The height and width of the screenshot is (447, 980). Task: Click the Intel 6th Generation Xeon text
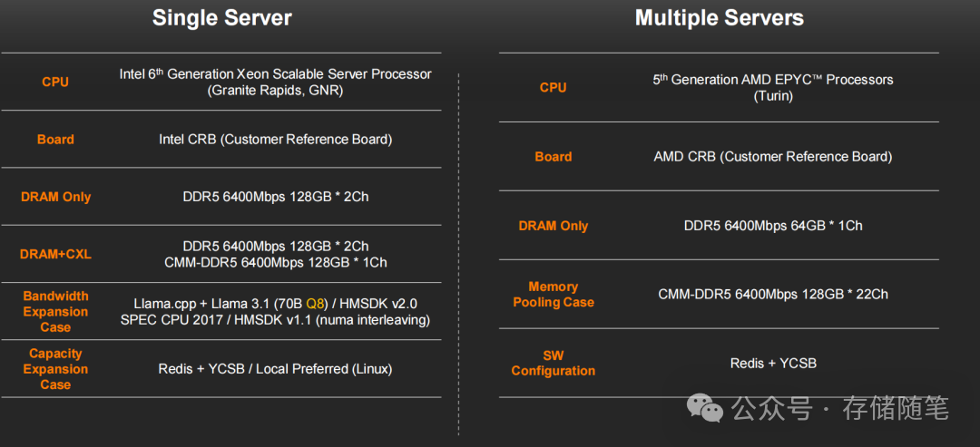[275, 74]
